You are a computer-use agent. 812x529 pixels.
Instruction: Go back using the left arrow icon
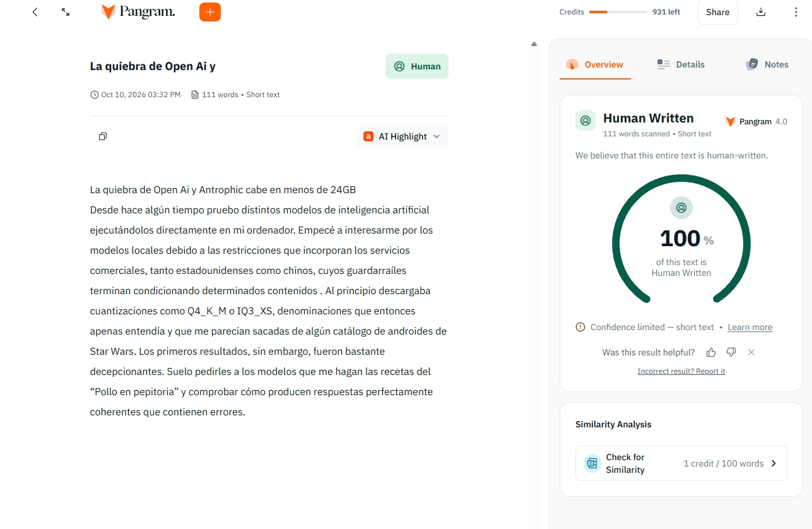click(35, 12)
